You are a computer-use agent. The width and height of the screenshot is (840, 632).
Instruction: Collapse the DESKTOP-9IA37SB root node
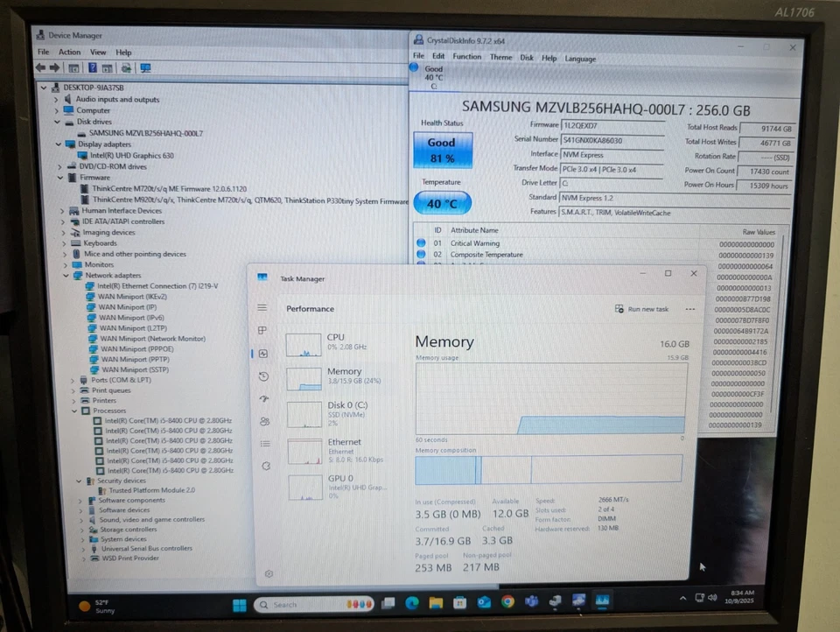[x=43, y=88]
